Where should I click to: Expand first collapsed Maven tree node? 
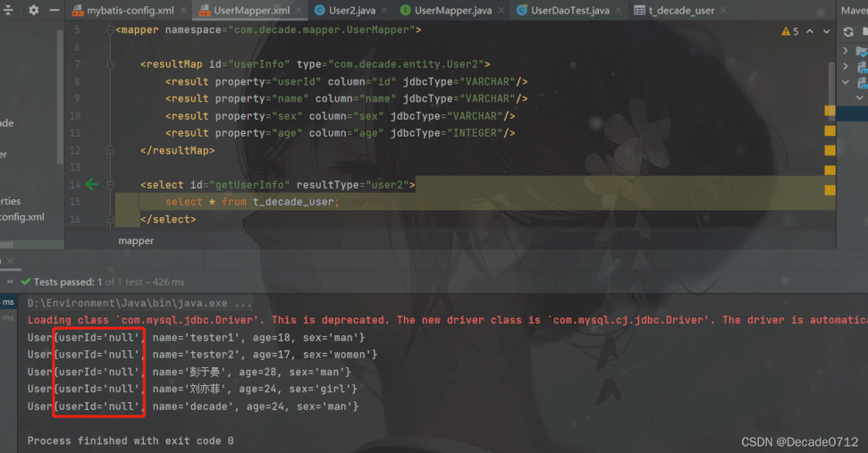(x=846, y=50)
